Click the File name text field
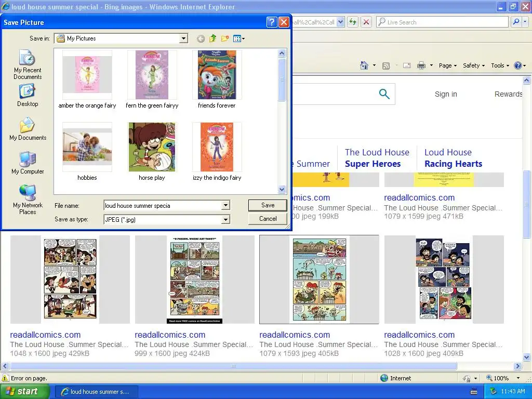 click(x=163, y=205)
